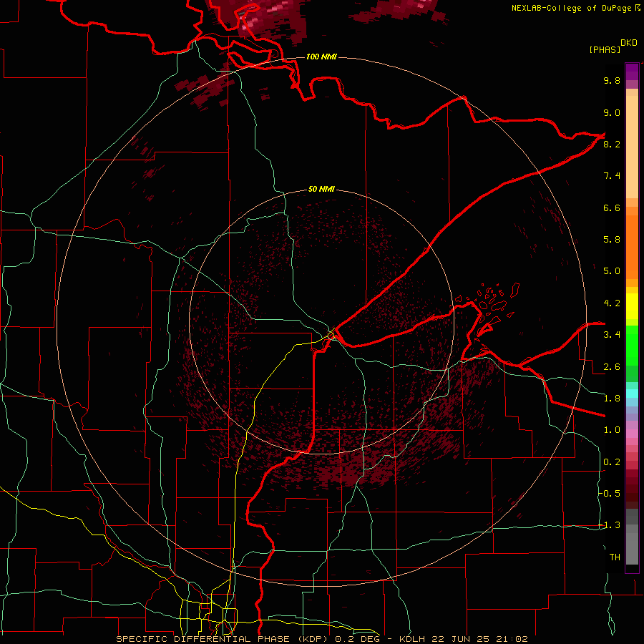Click the 7.4 scale value
644x644 pixels.
click(x=612, y=176)
